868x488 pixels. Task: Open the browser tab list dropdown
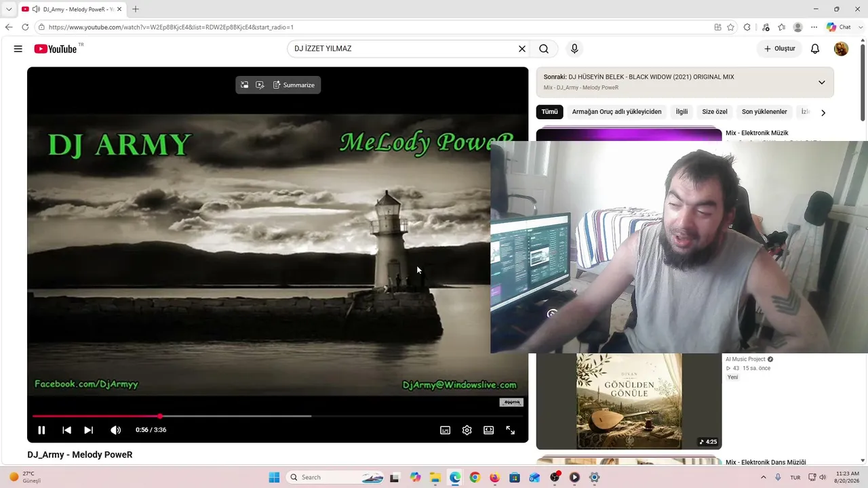click(x=9, y=9)
